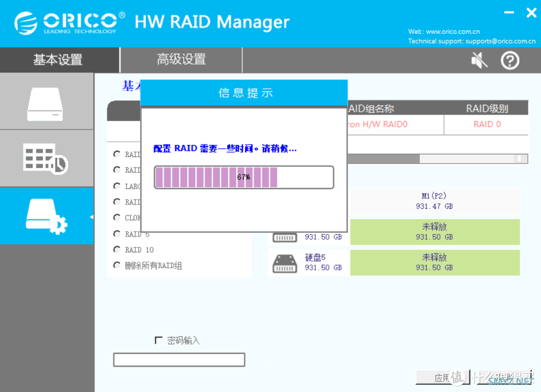Click the M1 (P2) 931.47 GB block
The height and width of the screenshot is (392, 541).
click(435, 201)
